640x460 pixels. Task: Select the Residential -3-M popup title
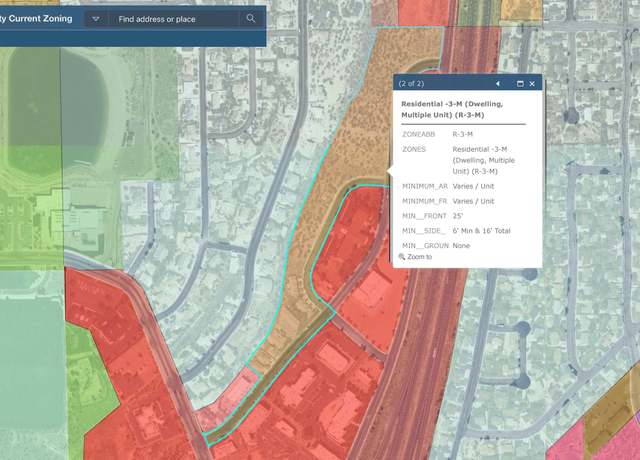452,109
